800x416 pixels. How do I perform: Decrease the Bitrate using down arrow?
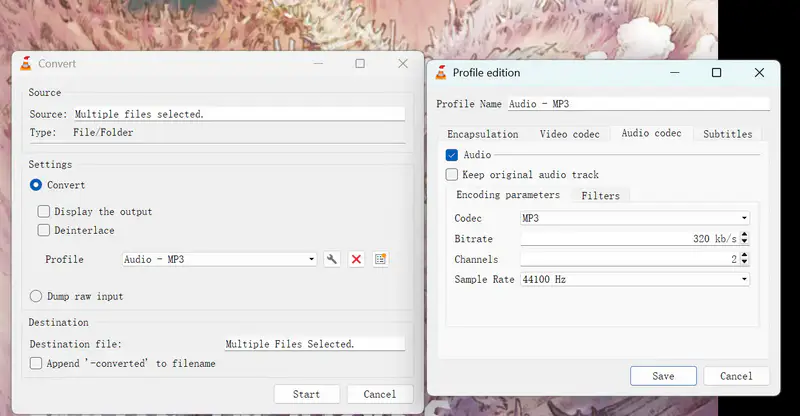click(x=744, y=241)
